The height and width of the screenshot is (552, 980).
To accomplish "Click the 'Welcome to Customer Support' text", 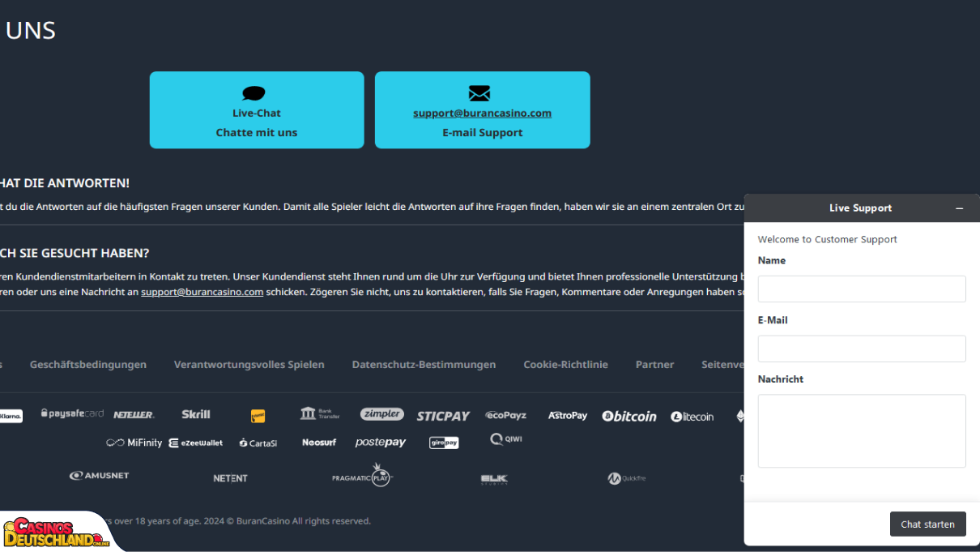I will (828, 239).
